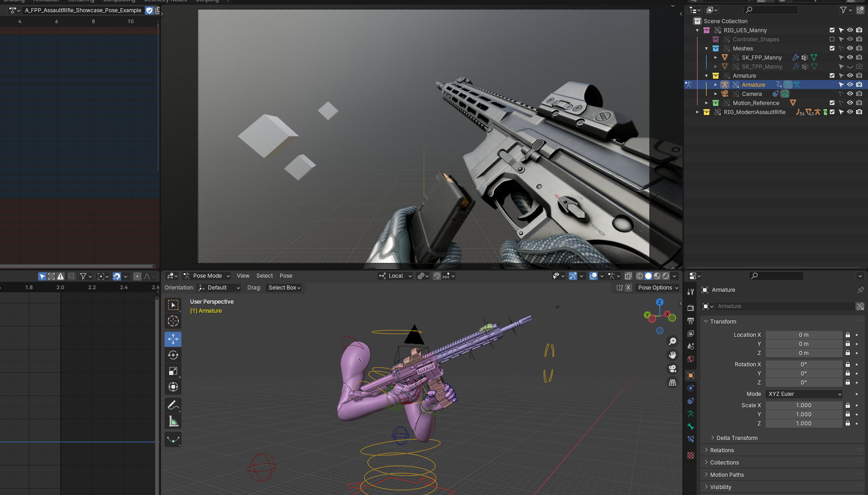This screenshot has height=495, width=868.
Task: Hide the SK_FPP_Manny mesh in viewport
Action: [x=850, y=58]
